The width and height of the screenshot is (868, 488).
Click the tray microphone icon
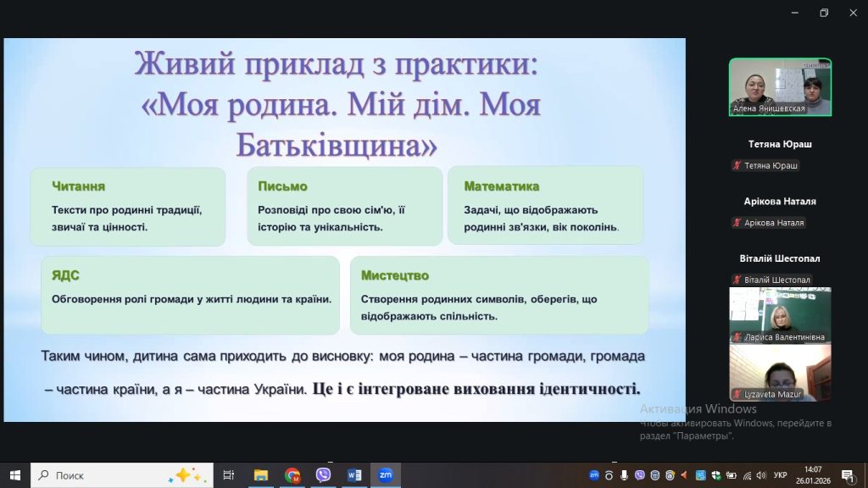624,475
